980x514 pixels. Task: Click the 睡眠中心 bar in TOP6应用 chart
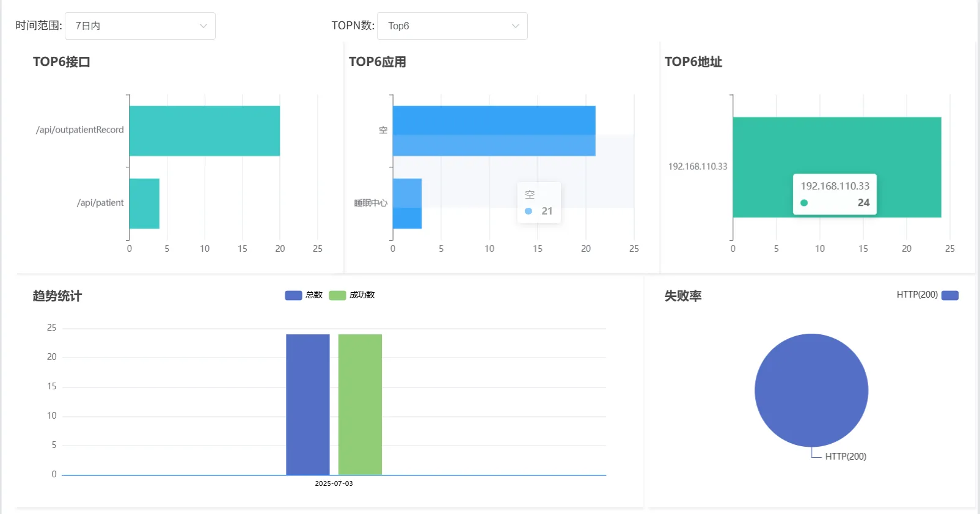(407, 204)
